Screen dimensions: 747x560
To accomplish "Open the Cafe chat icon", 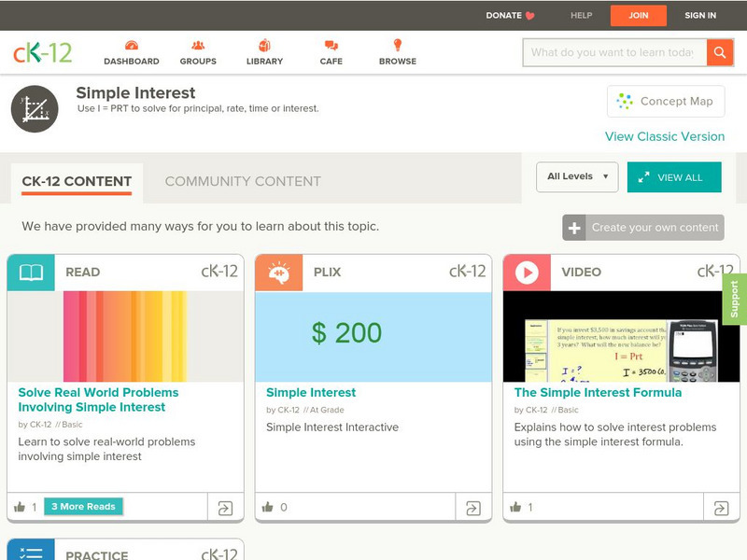I will pos(331,46).
